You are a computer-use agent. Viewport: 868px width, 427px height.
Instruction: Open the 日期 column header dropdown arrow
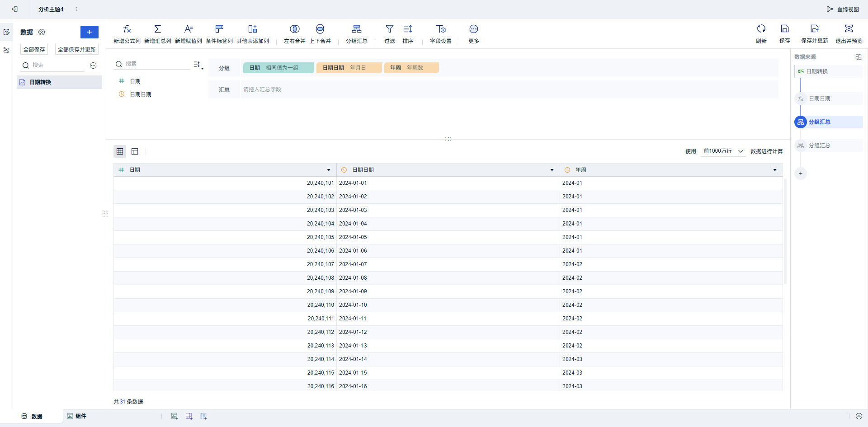tap(329, 170)
